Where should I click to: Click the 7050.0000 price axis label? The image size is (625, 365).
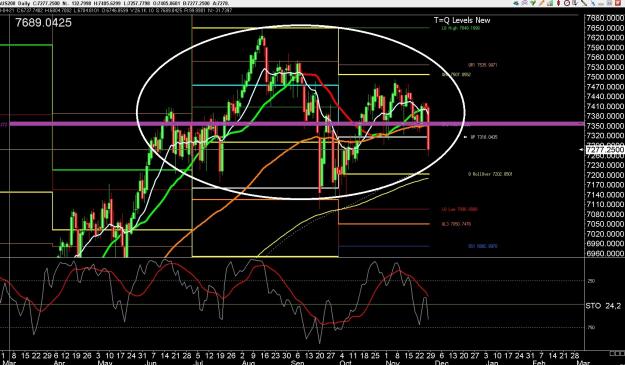coord(605,224)
